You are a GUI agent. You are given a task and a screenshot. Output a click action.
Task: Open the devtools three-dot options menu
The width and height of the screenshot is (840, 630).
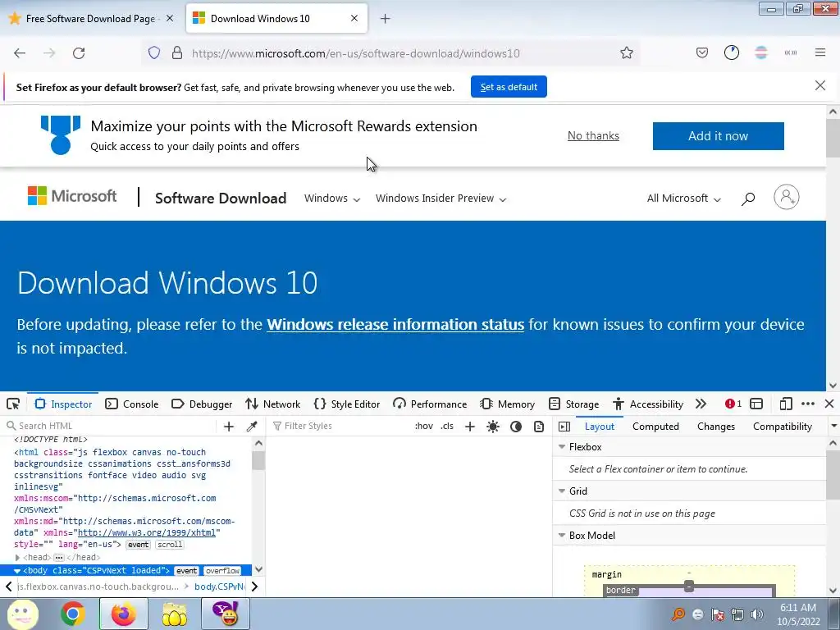pos(808,404)
